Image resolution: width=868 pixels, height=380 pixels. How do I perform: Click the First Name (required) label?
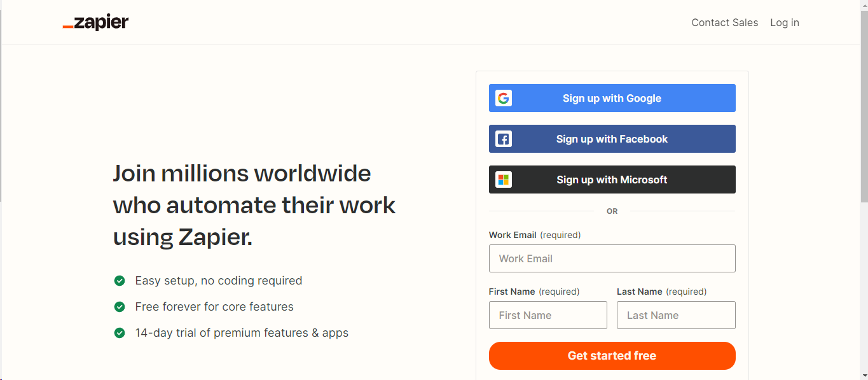point(534,292)
